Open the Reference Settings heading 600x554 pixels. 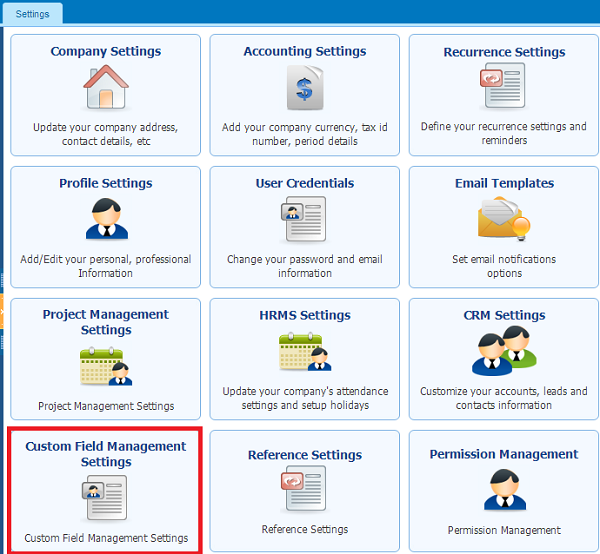pyautogui.click(x=305, y=455)
